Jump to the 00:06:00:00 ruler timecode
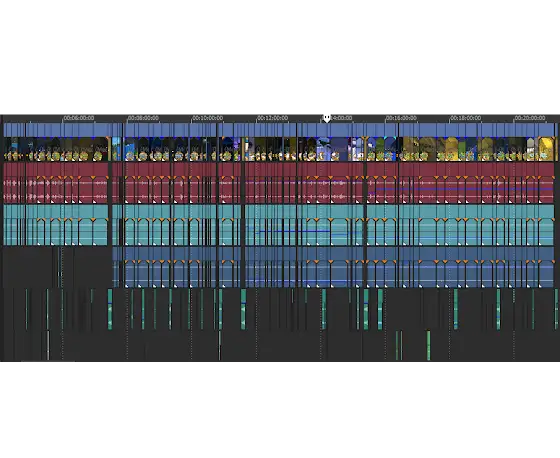 coord(79,118)
